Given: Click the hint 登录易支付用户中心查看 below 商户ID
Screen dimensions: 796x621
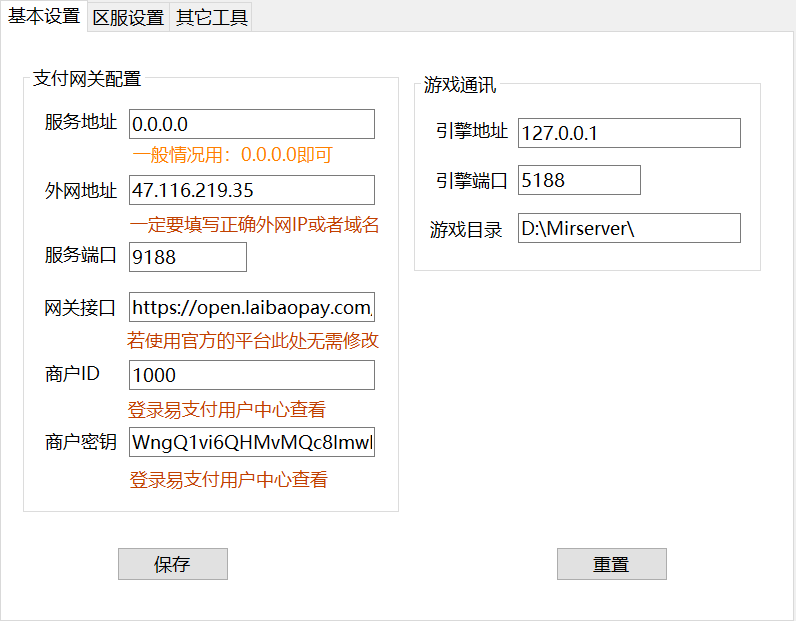Looking at the screenshot, I should (x=226, y=409).
